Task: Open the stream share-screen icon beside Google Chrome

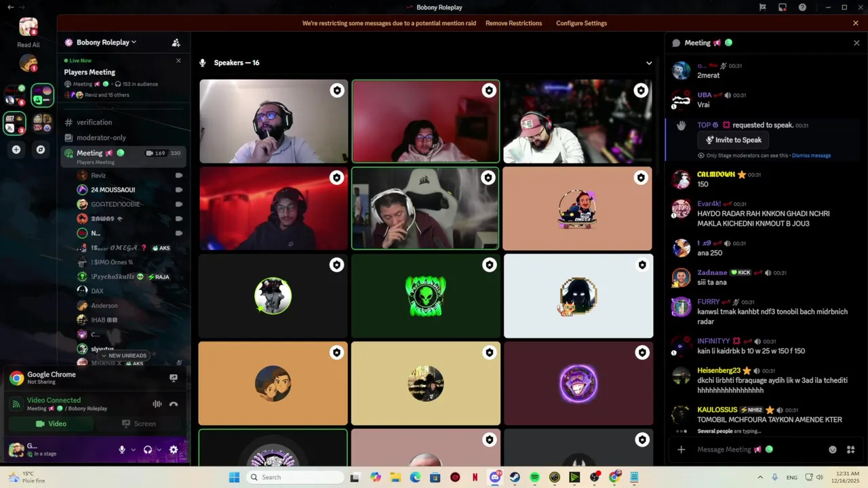Action: pos(174,378)
